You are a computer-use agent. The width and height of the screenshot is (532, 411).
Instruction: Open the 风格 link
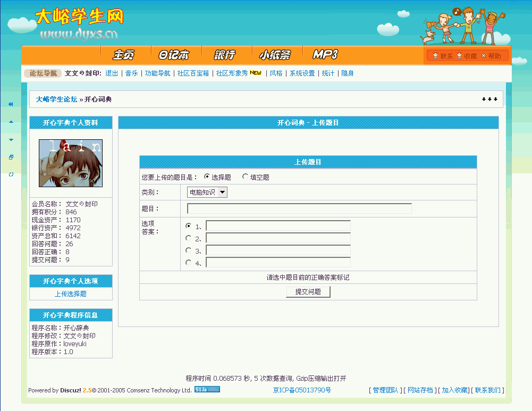tap(276, 73)
